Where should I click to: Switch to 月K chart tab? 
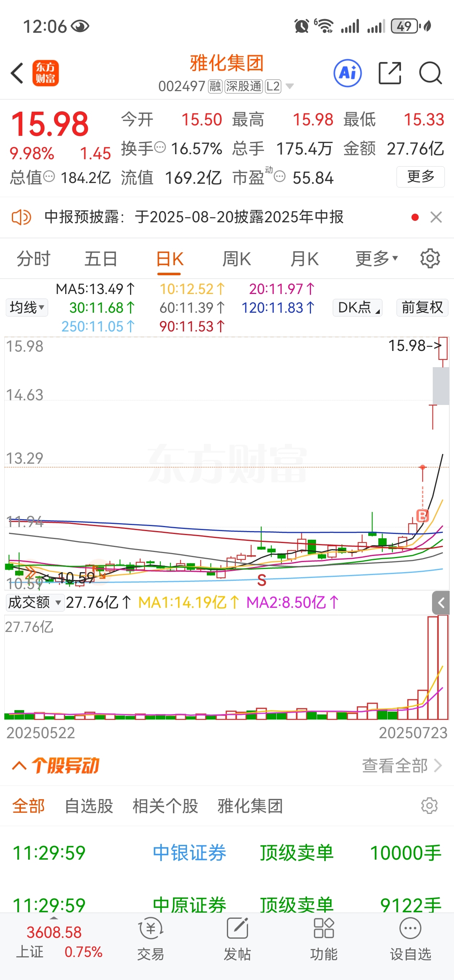[x=304, y=259]
